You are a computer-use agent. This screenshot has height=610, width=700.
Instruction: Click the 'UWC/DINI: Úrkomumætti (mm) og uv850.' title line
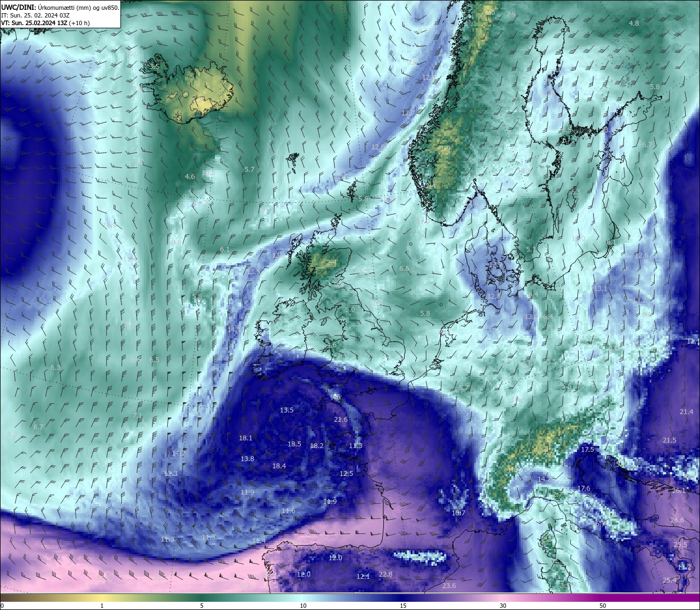click(60, 7)
